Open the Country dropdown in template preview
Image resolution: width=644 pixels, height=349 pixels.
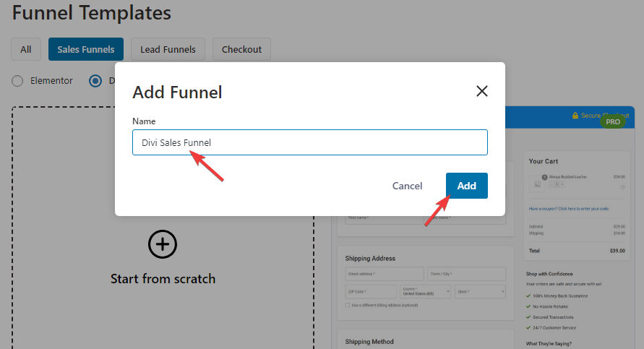coord(426,291)
